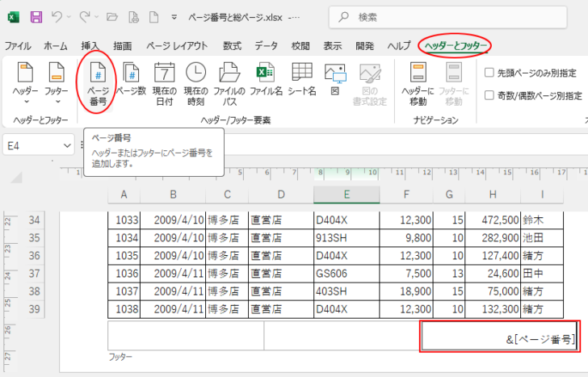
Task: Click cell containing 1033
Action: pyautogui.click(x=124, y=220)
